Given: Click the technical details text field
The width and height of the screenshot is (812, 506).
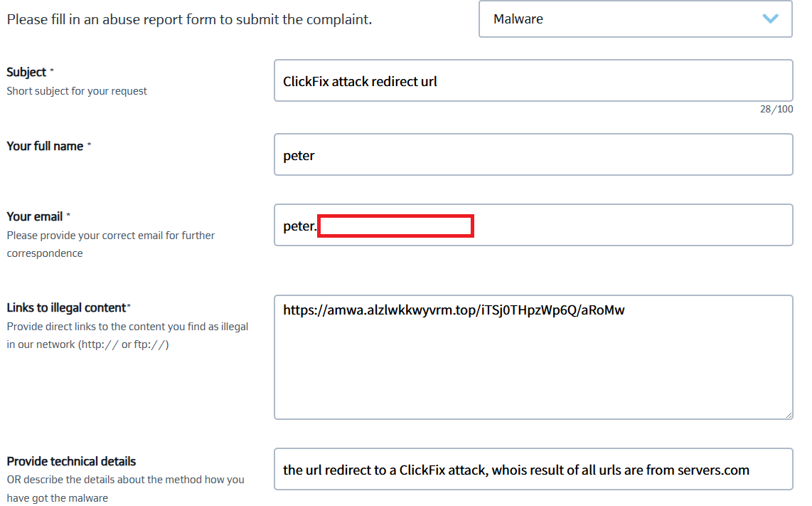Looking at the screenshot, I should tap(533, 469).
